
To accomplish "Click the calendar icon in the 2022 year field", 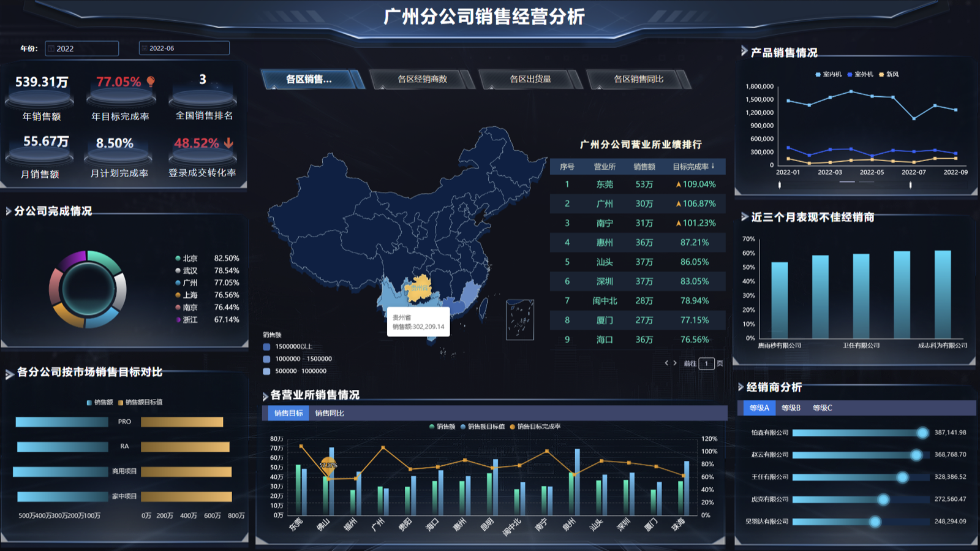I will tap(51, 48).
